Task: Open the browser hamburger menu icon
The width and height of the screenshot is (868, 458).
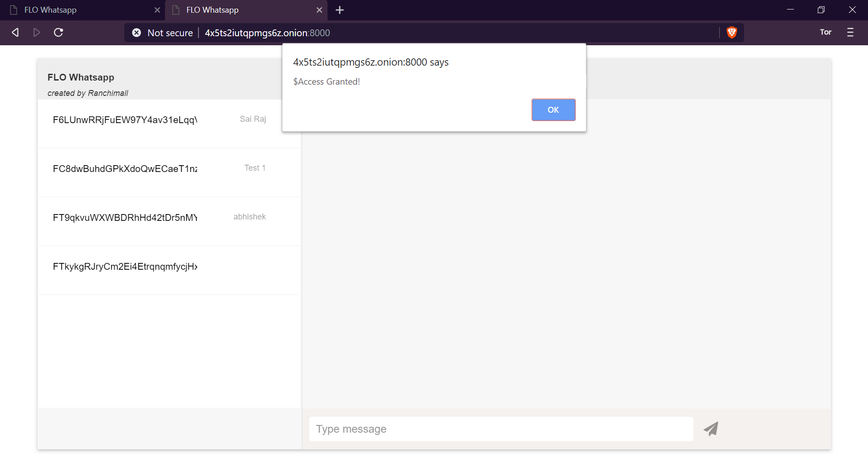Action: pos(851,32)
